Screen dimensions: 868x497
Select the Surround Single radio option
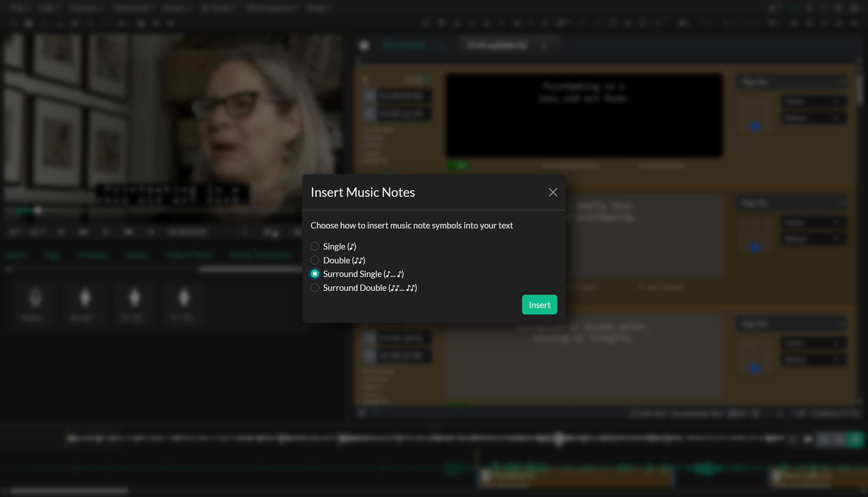(315, 274)
